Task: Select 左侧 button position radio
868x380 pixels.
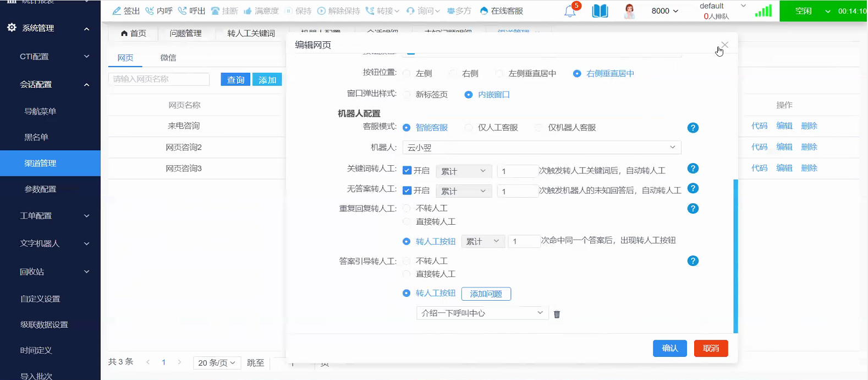Action: click(407, 73)
